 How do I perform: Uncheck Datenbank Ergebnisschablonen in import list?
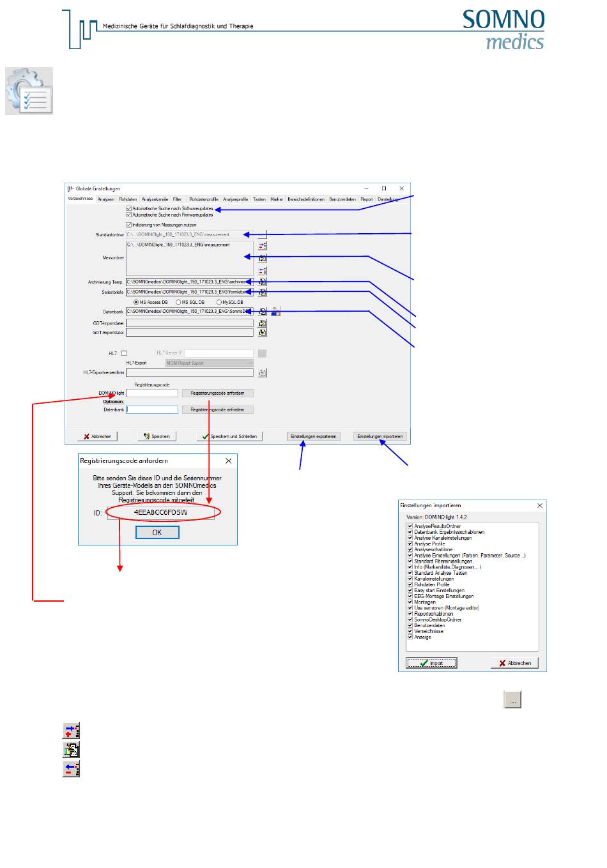[x=410, y=532]
